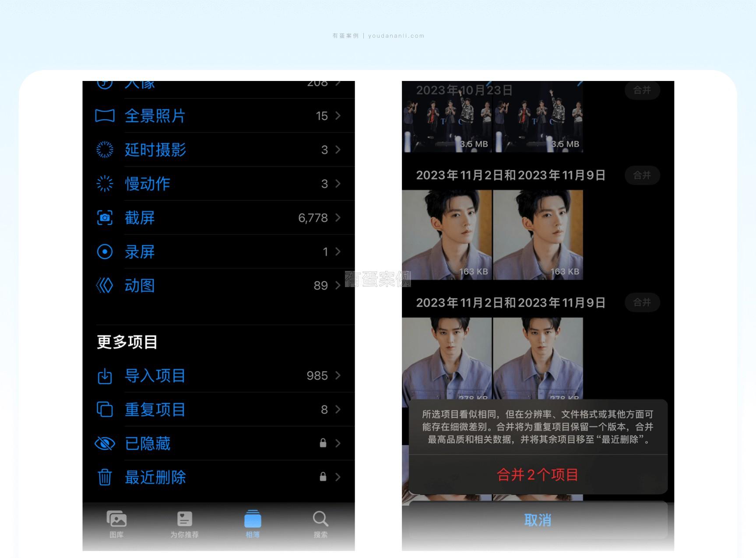This screenshot has width=756, height=558.
Task: Click the animated image icon beside 动图
Action: click(x=105, y=286)
